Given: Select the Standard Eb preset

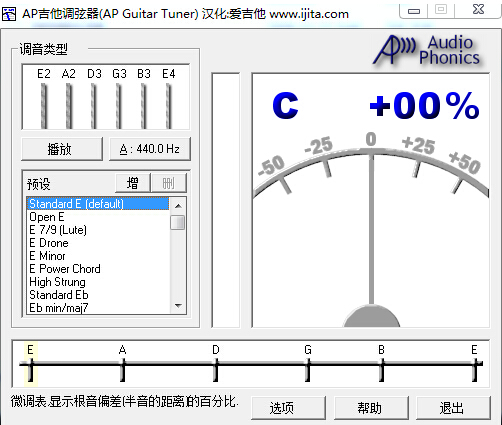Looking at the screenshot, I should pos(98,295).
